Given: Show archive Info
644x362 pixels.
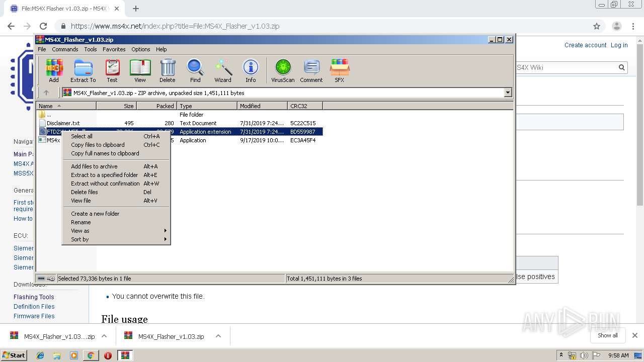Looking at the screenshot, I should (x=251, y=70).
